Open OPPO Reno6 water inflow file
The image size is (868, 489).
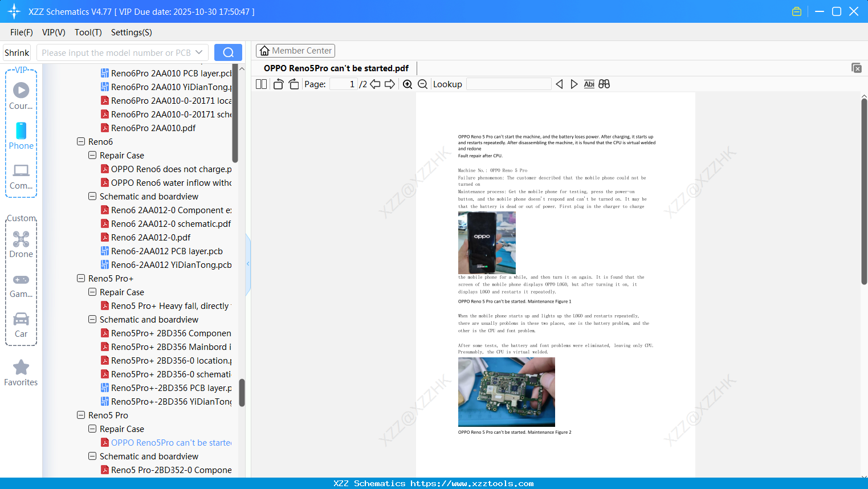[166, 182]
